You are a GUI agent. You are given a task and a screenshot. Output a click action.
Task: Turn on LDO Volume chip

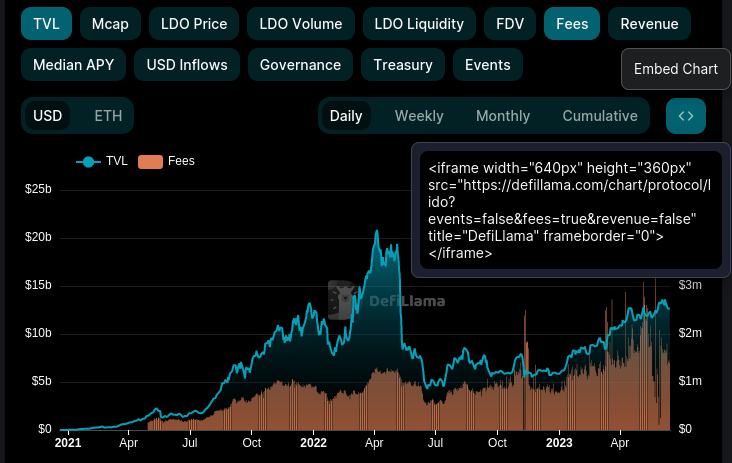point(301,24)
